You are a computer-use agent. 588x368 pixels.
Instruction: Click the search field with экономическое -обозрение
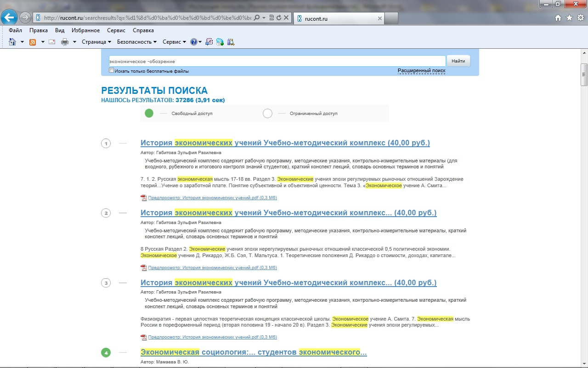coord(277,61)
